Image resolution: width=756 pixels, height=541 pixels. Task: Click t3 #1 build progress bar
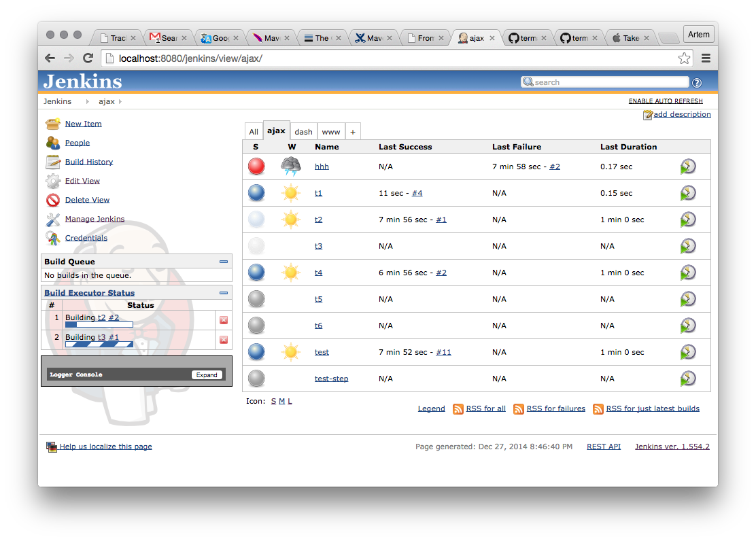coord(99,345)
